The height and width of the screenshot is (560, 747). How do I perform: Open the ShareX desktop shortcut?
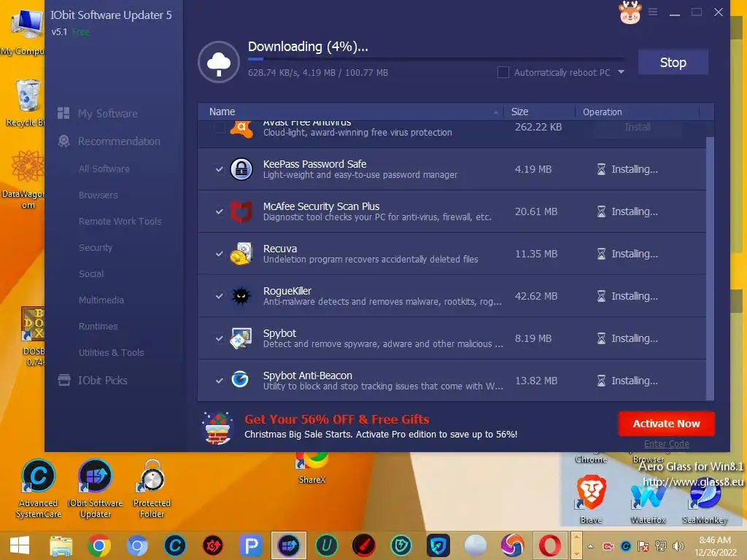click(x=312, y=468)
